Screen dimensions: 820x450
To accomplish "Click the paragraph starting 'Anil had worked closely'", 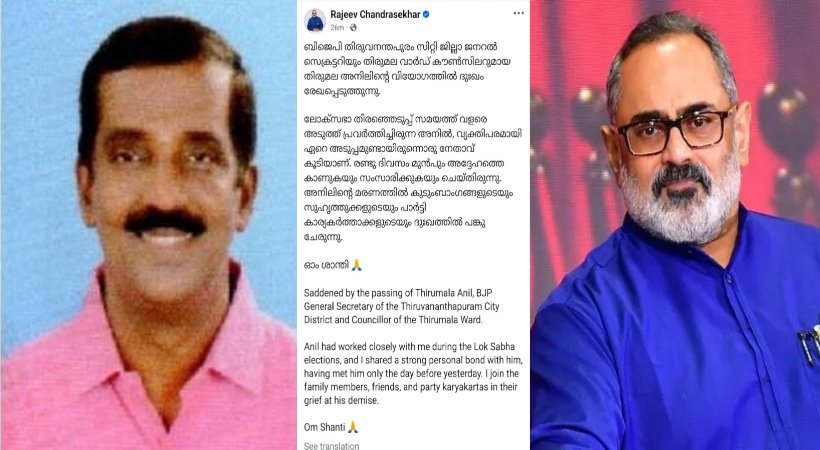I will pos(413,374).
